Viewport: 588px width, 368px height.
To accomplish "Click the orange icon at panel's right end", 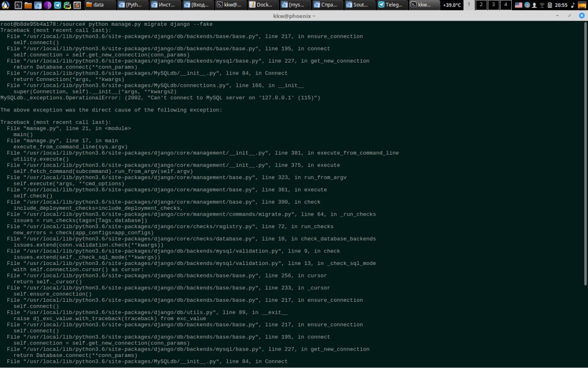I will [582, 5].
